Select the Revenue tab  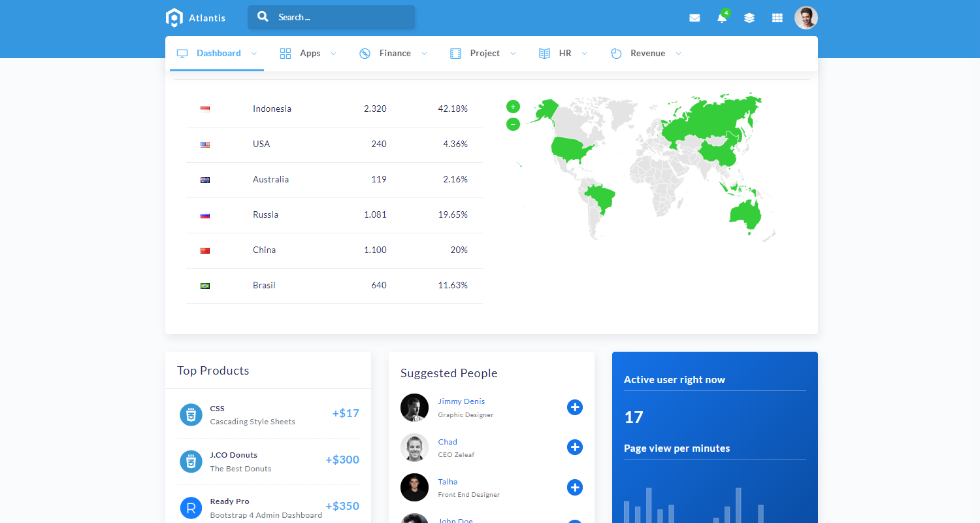[x=645, y=54]
